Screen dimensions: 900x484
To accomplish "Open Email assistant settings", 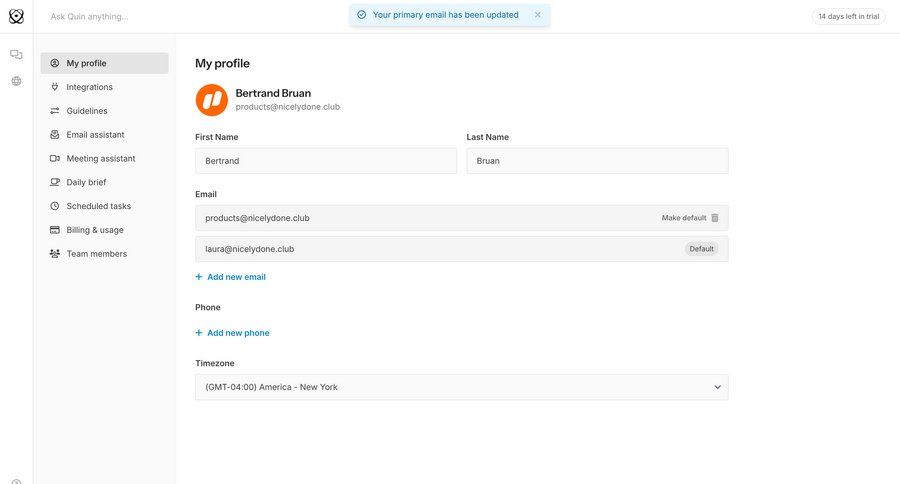I will (x=95, y=135).
